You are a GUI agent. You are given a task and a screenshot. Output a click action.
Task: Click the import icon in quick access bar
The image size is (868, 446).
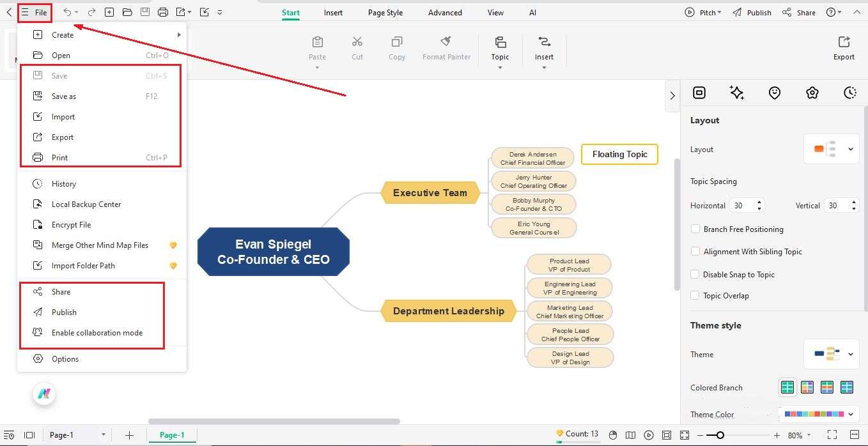(204, 12)
